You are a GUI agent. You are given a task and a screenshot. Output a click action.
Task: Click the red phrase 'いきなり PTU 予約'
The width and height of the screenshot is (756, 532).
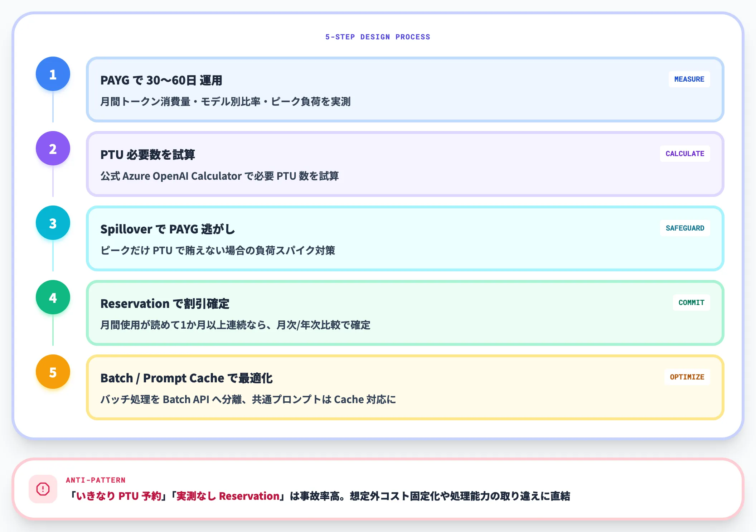click(119, 496)
